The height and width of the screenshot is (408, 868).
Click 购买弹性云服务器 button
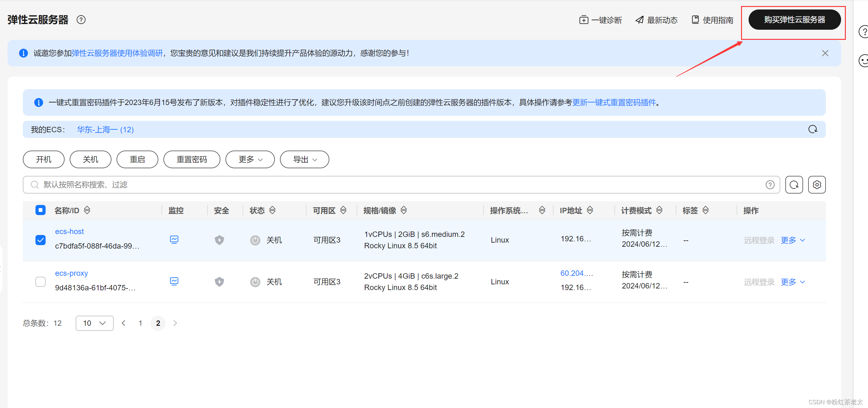[x=794, y=20]
